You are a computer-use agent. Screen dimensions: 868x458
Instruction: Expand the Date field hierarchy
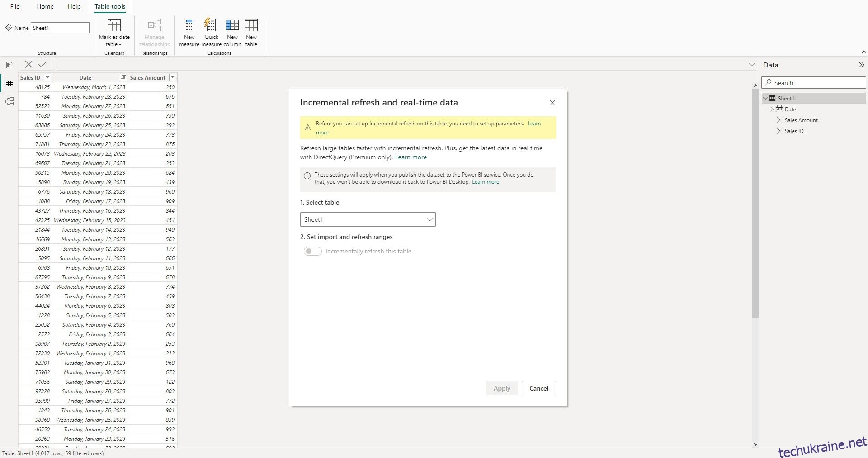point(772,109)
